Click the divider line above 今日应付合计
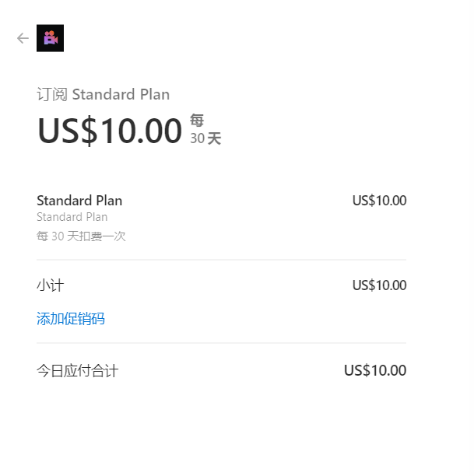The height and width of the screenshot is (476, 474). coord(221,343)
